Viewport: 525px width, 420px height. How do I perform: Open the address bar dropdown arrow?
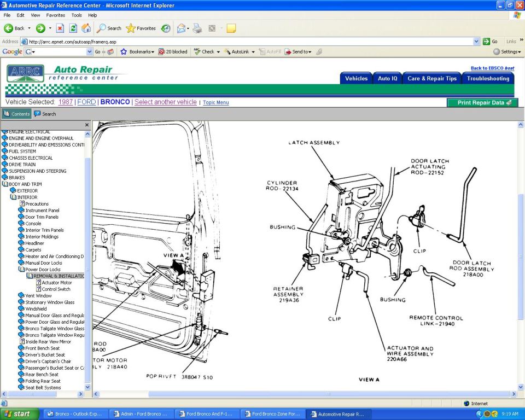(476, 42)
